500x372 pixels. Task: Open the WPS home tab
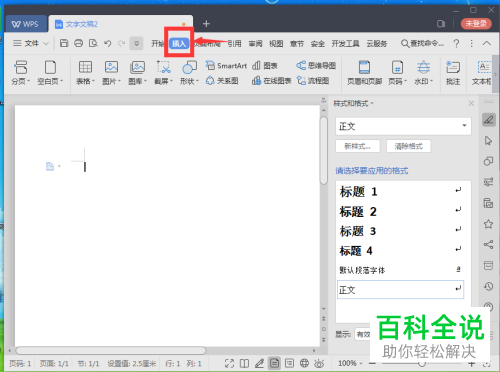(x=25, y=24)
